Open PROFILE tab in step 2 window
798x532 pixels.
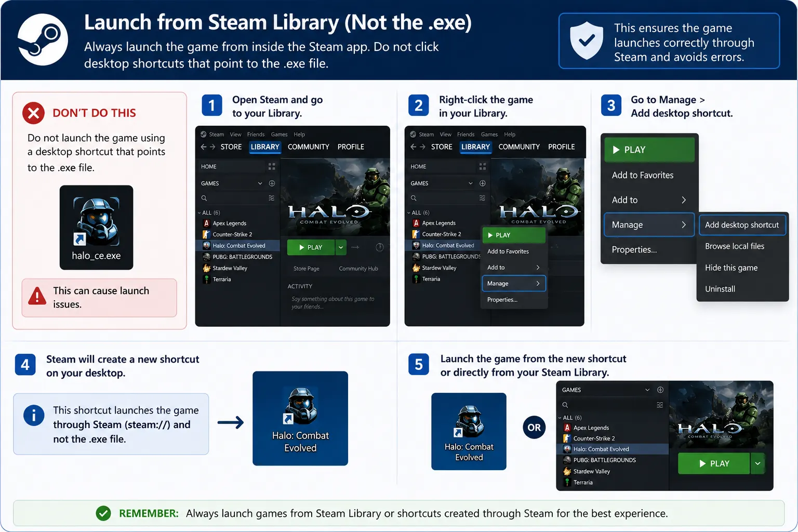pos(562,147)
